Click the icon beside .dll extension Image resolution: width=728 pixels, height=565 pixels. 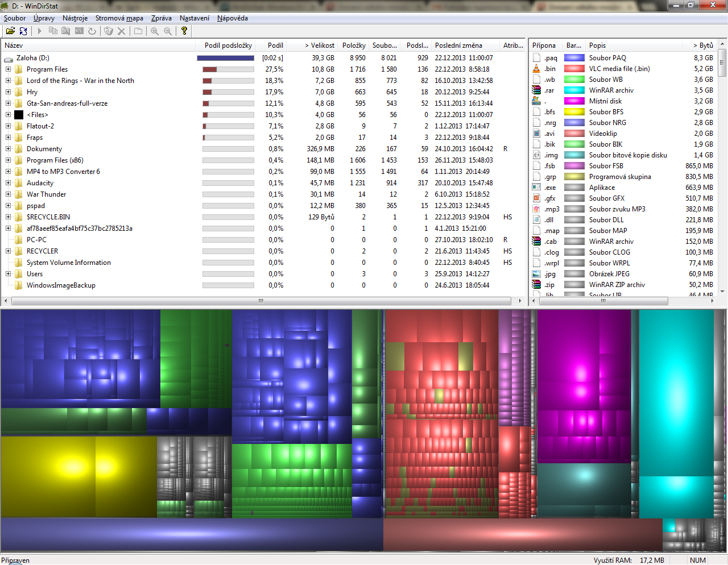pos(536,220)
